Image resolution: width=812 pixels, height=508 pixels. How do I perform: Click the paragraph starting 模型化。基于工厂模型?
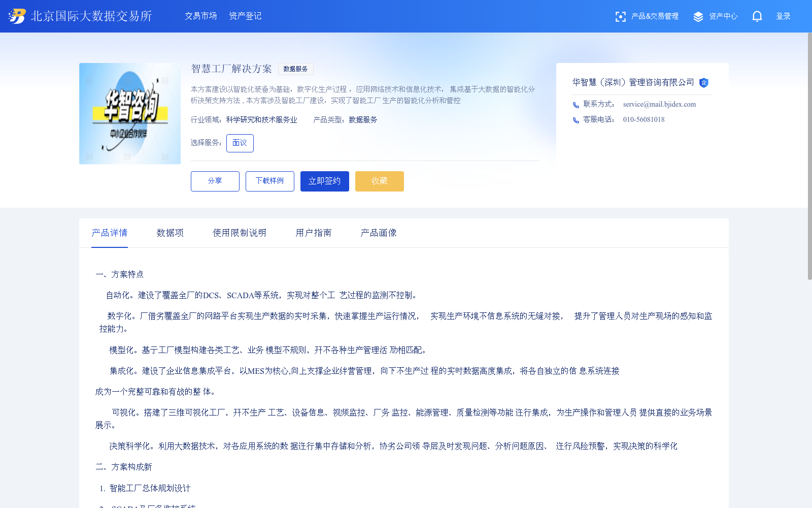tap(269, 350)
